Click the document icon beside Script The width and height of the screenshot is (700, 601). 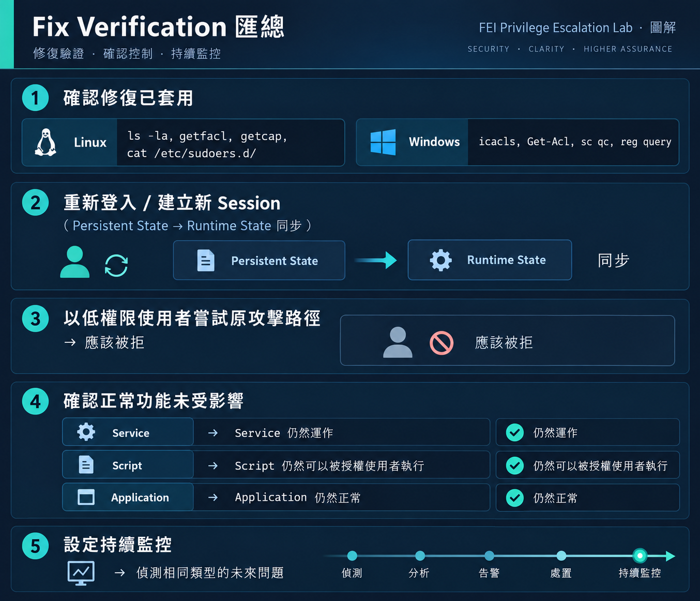86,464
